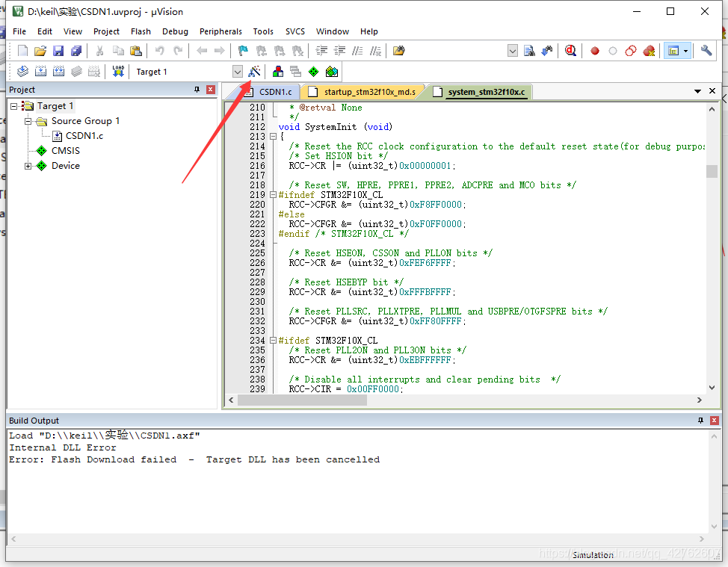Image resolution: width=728 pixels, height=567 pixels.
Task: Open Manage Project Items icon
Action: coord(278,72)
